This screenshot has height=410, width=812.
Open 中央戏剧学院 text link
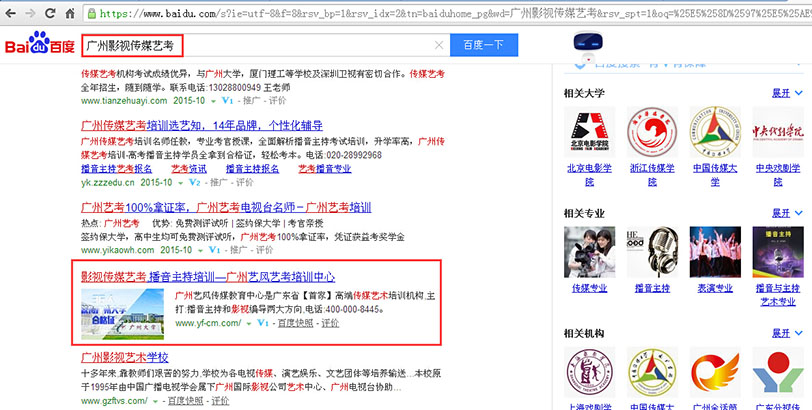coord(778,175)
